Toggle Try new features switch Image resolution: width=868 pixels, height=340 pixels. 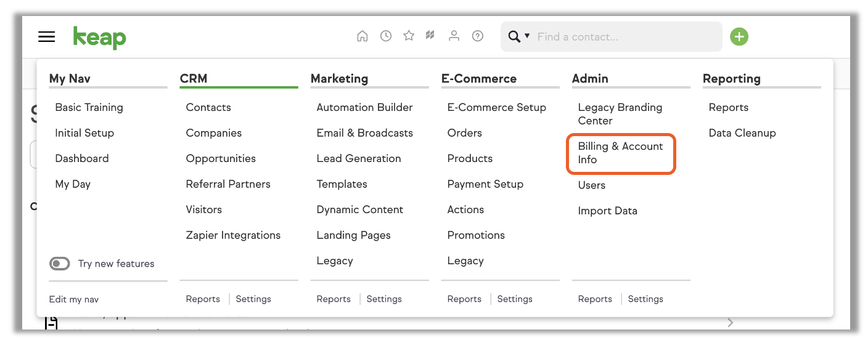pyautogui.click(x=60, y=264)
